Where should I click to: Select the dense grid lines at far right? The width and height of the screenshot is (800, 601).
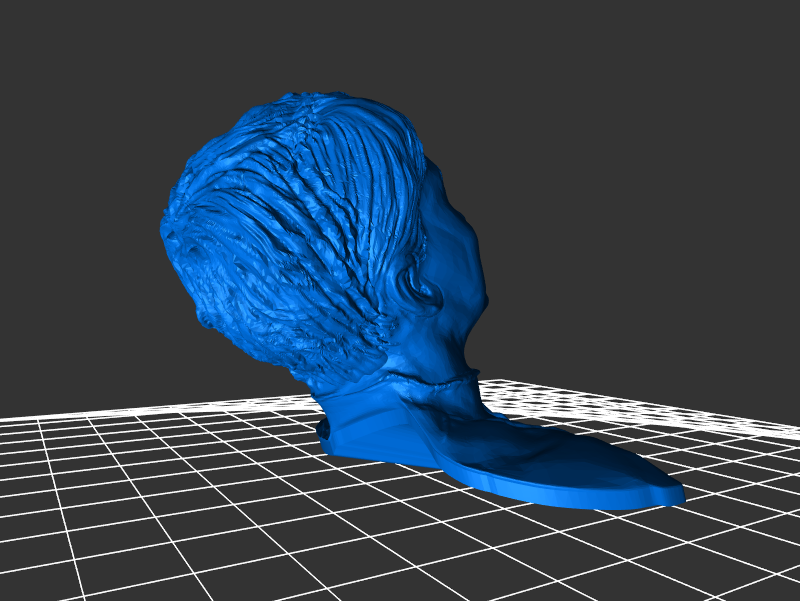740,420
